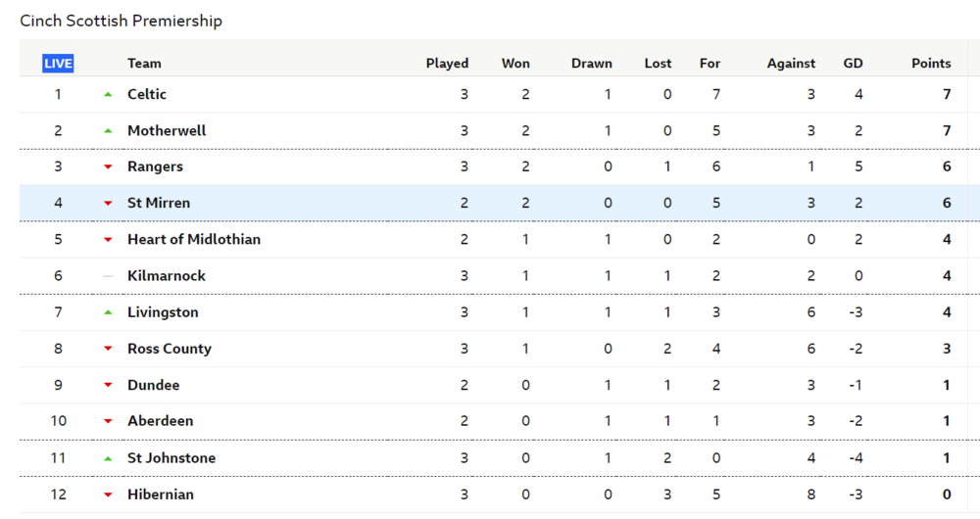
Task: Open the Celtic team link
Action: point(147,94)
